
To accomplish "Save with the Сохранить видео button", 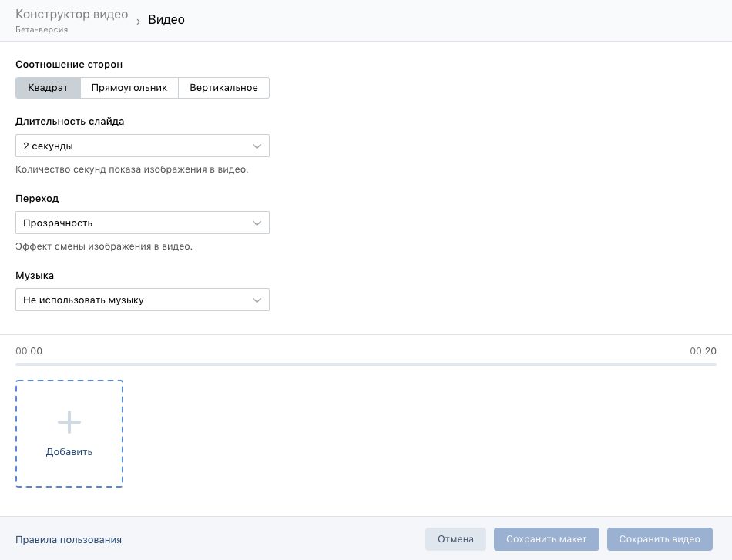I will (660, 539).
